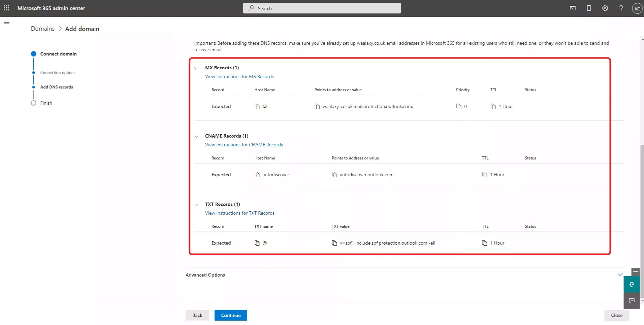This screenshot has height=325, width=644.
Task: Copy the SPF TXT value
Action: click(334, 243)
